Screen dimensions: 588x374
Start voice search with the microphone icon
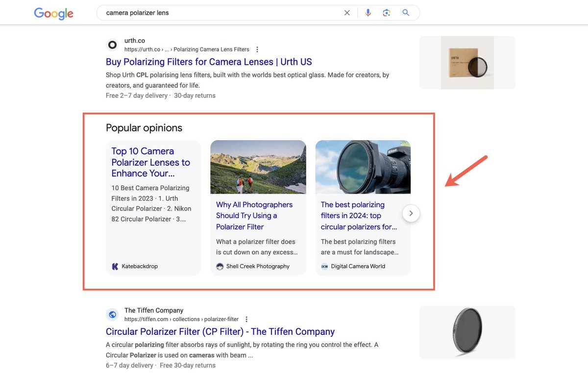point(368,13)
